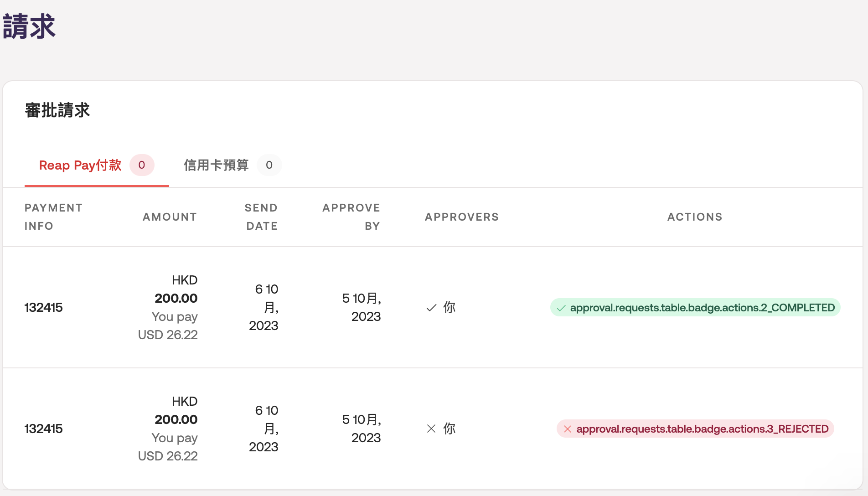
Task: Select payment 132415 in the completed row
Action: click(x=44, y=308)
